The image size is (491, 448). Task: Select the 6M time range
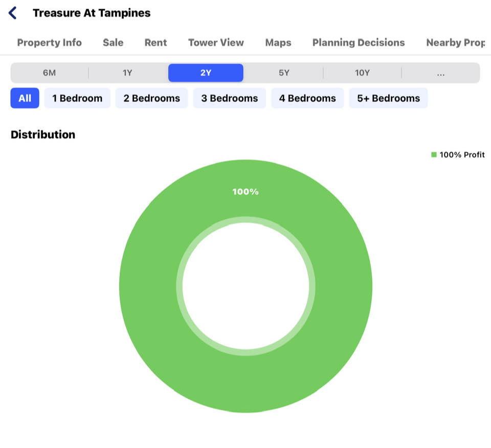[x=50, y=73]
